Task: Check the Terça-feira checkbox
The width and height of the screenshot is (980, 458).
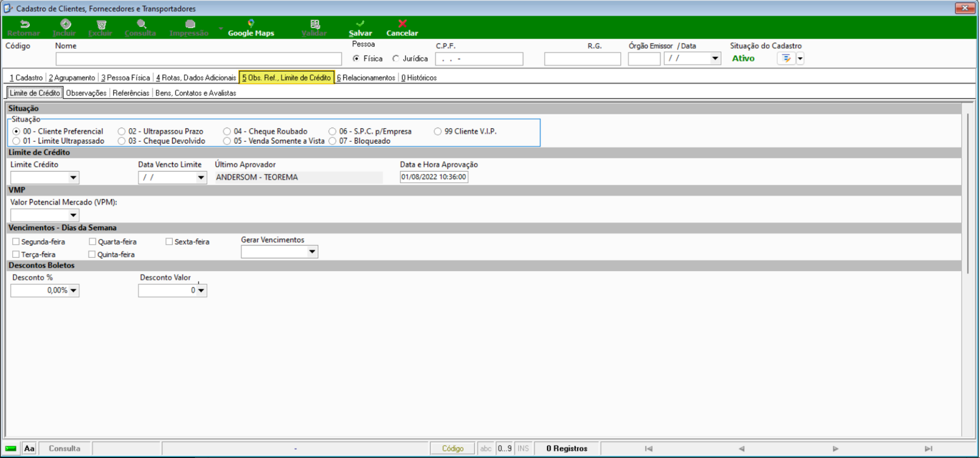Action: (x=16, y=254)
